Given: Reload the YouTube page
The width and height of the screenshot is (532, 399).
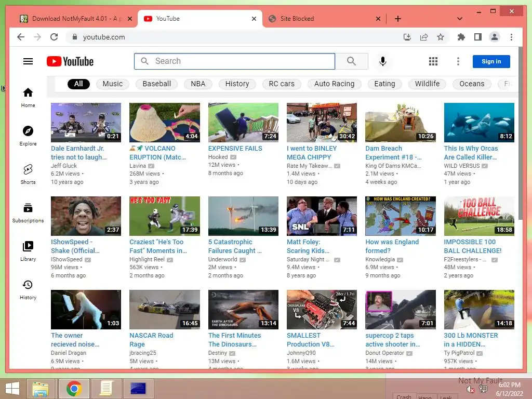Looking at the screenshot, I should [54, 37].
